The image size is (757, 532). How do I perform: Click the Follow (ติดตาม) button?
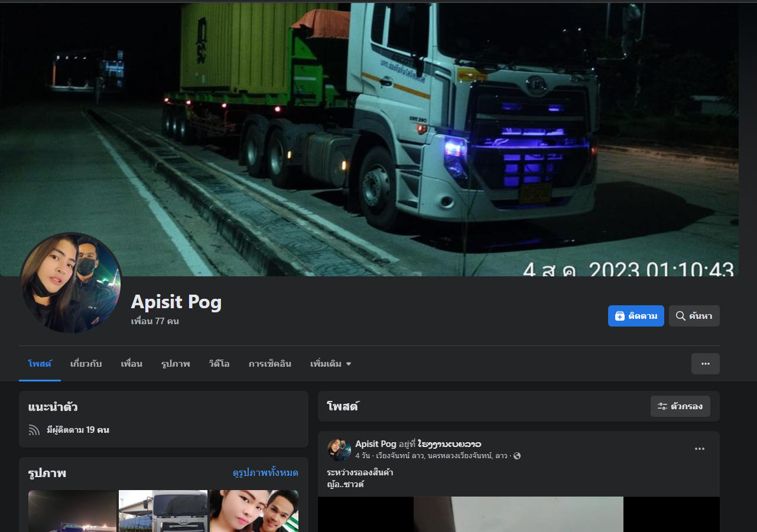point(635,316)
